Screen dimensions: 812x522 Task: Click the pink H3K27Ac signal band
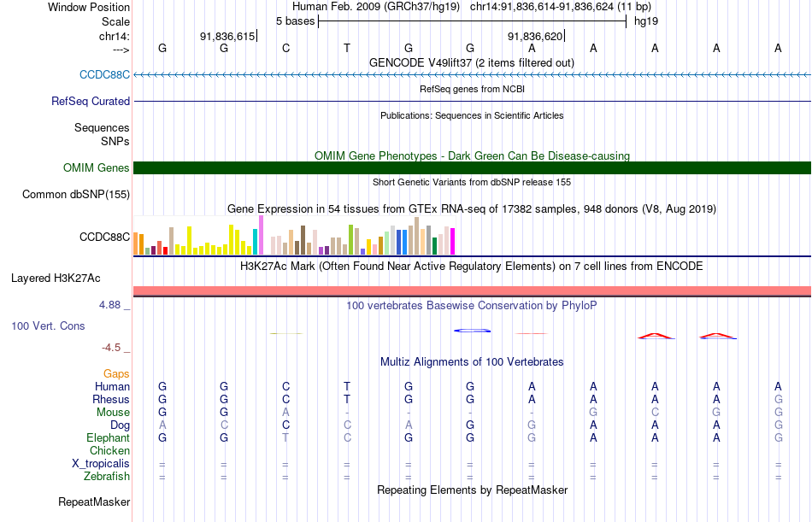point(473,290)
